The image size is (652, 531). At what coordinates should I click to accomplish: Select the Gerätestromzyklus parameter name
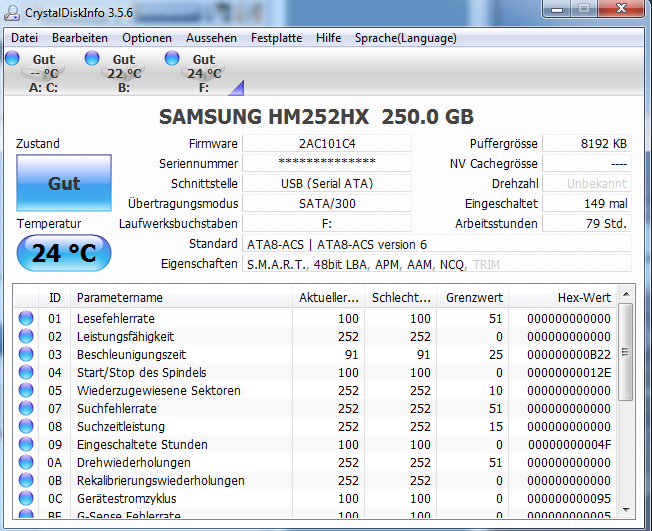click(x=126, y=499)
